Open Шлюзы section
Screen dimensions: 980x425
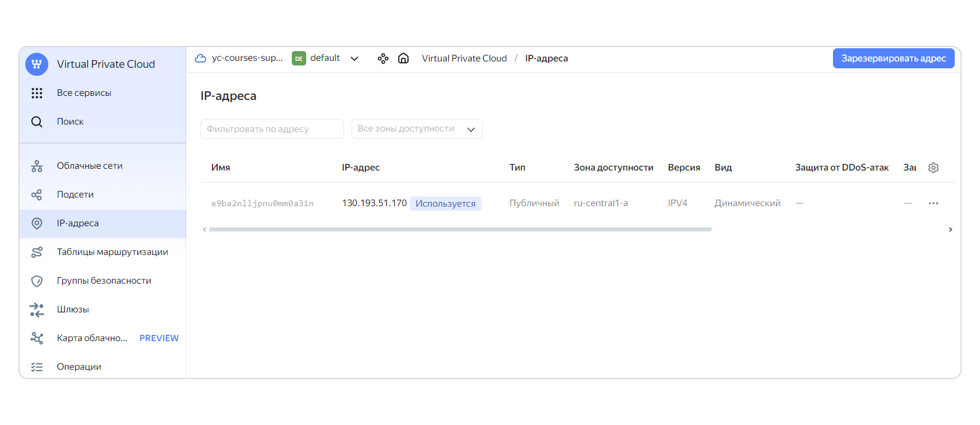click(x=103, y=310)
